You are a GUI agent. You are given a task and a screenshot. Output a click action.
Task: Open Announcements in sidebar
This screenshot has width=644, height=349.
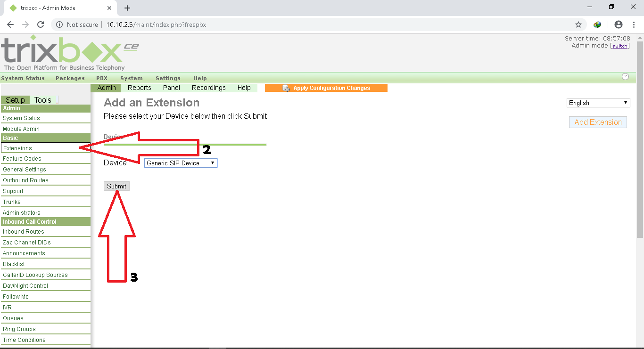45,253
